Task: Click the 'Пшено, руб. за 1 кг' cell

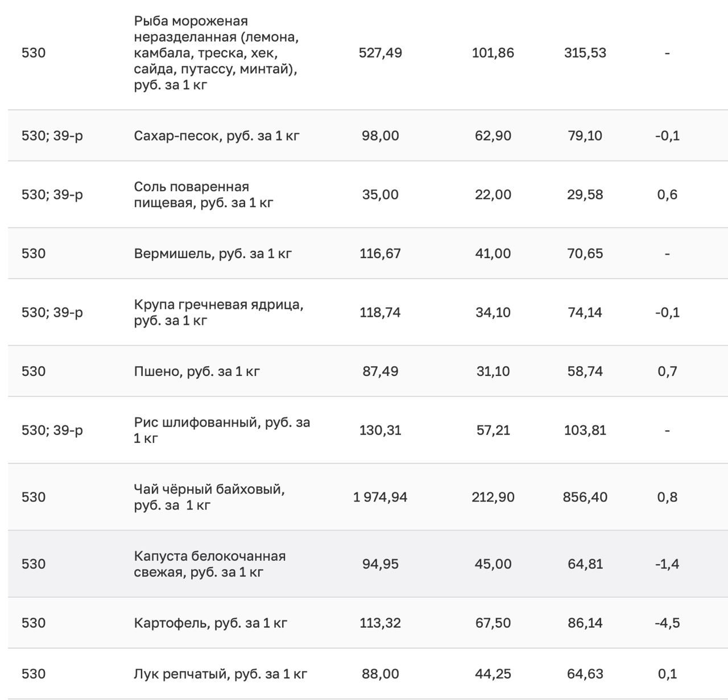Action: pyautogui.click(x=197, y=371)
